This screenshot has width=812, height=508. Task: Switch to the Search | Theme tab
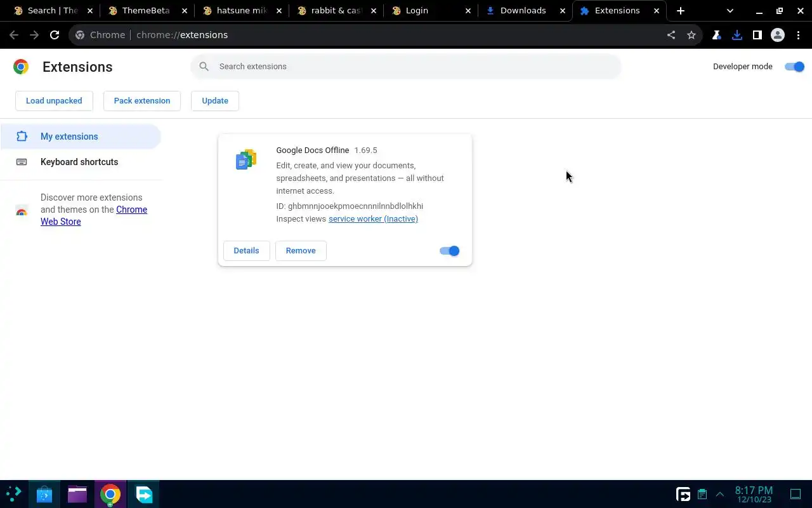coord(53,11)
